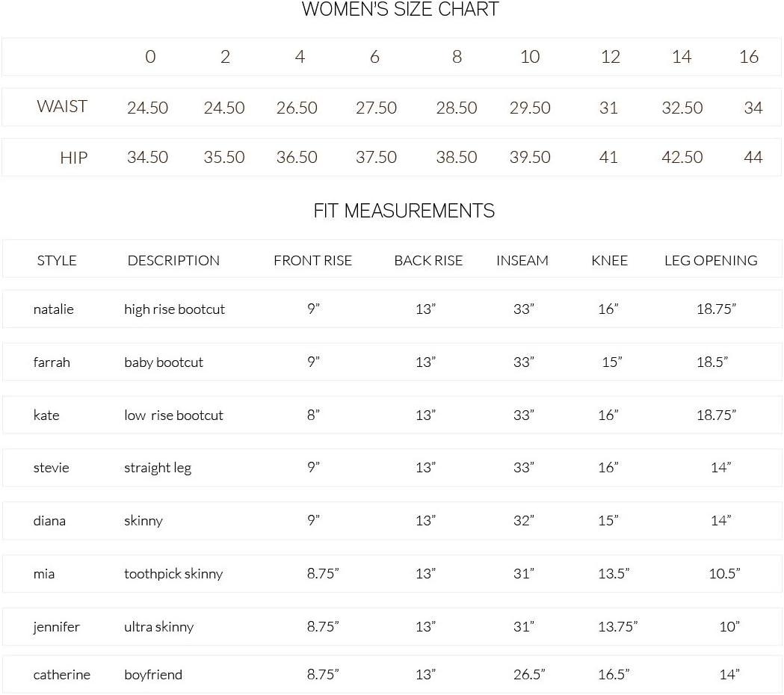Click the LEG OPENING column header
This screenshot has width=784, height=695.
tap(711, 260)
